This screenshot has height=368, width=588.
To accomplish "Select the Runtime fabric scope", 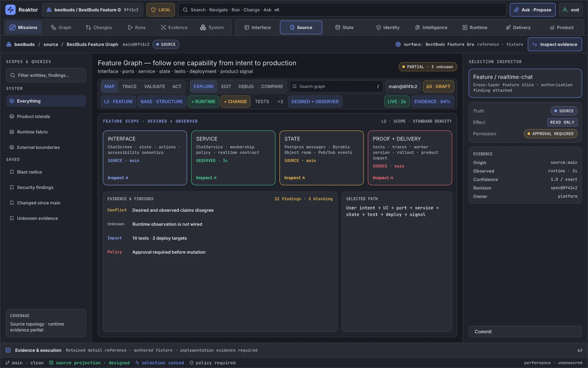I will (x=46, y=132).
